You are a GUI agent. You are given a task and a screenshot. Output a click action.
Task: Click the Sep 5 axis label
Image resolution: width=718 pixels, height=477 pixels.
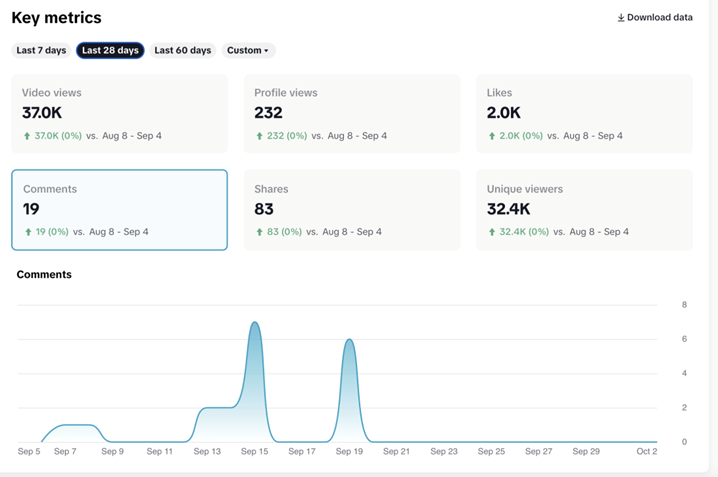29,451
